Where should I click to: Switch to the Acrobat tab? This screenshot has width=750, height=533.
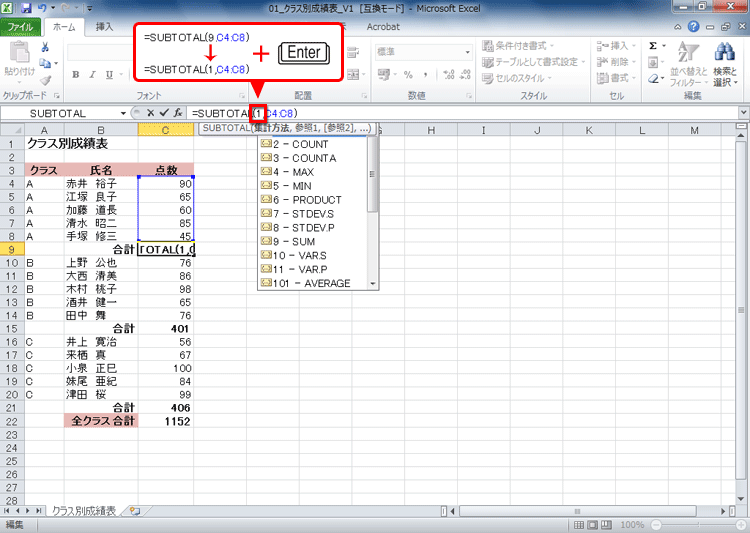click(x=383, y=27)
